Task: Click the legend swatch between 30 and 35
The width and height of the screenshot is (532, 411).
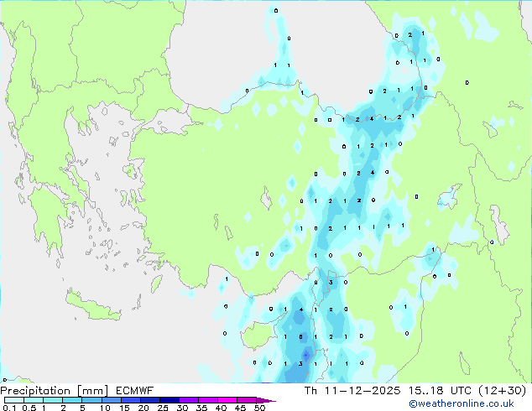Action: click(188, 400)
